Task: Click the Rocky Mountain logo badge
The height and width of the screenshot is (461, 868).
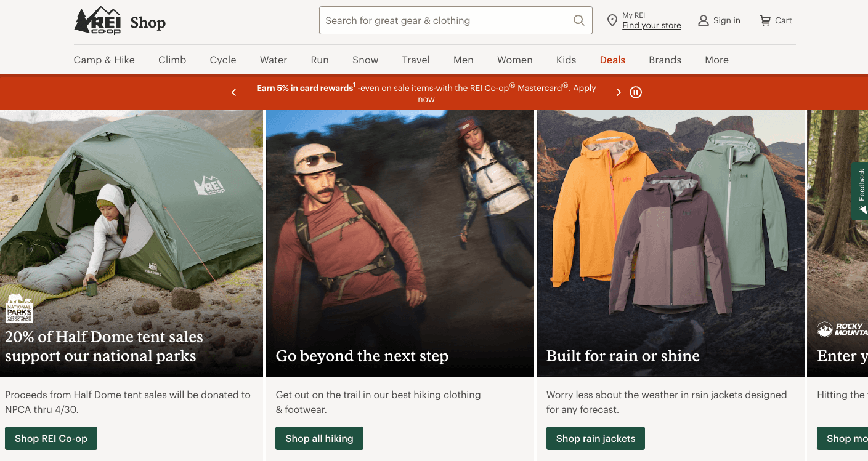Action: point(842,329)
